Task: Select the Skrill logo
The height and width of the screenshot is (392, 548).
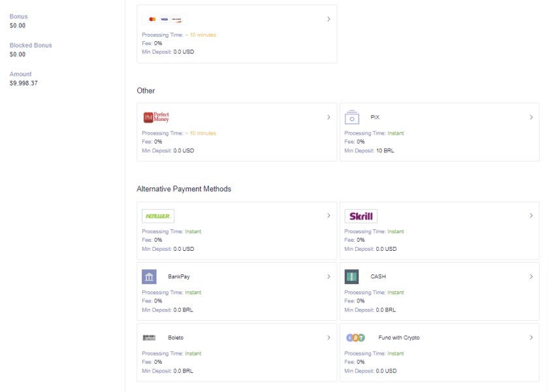Action: (361, 216)
